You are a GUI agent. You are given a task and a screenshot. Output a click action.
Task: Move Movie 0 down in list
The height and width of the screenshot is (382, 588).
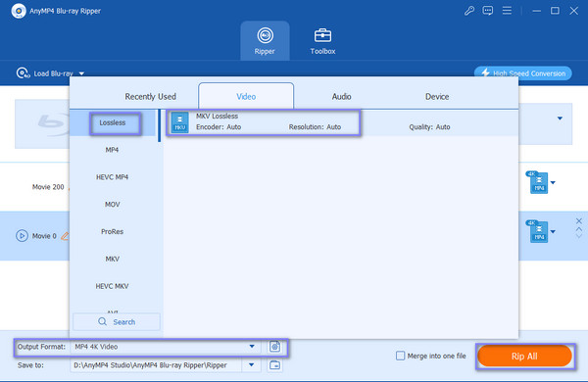579,236
